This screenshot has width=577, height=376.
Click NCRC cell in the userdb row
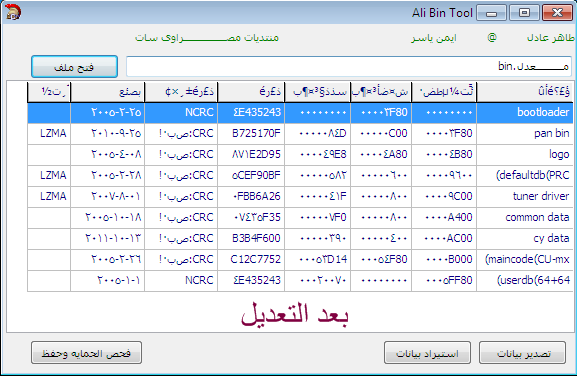(181, 280)
